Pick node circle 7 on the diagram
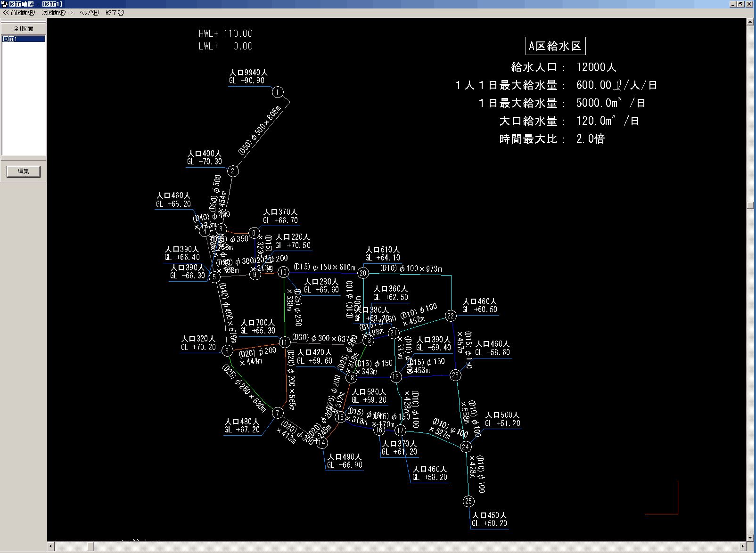This screenshot has height=553, width=756. point(278,413)
